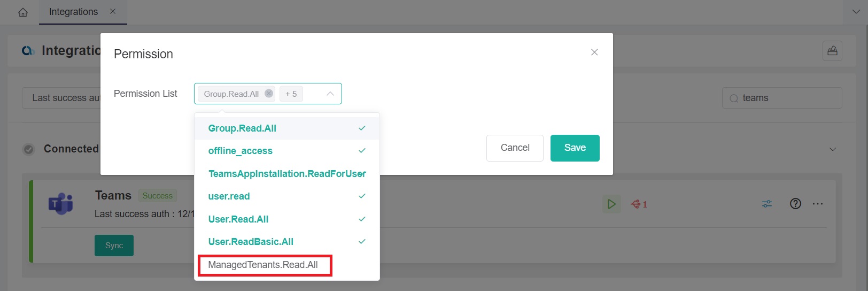Collapse the Connected section chevron
868x291 pixels.
pyautogui.click(x=832, y=149)
